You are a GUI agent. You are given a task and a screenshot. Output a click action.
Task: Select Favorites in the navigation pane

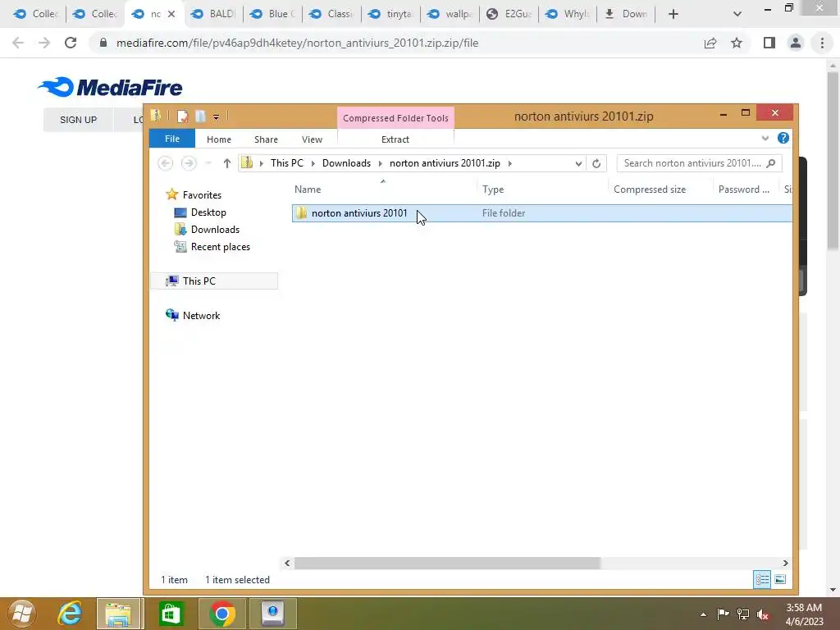coord(202,195)
